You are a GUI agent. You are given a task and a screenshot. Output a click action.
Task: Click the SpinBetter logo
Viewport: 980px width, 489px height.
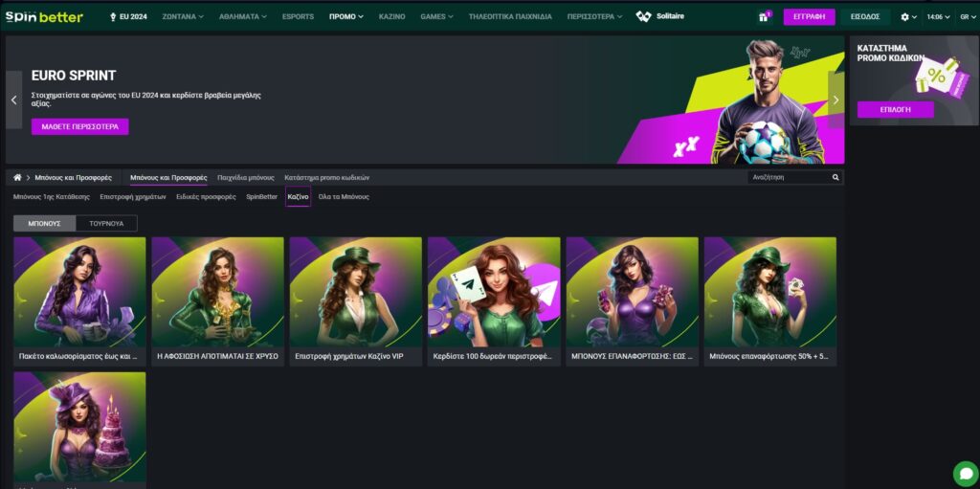(x=44, y=16)
